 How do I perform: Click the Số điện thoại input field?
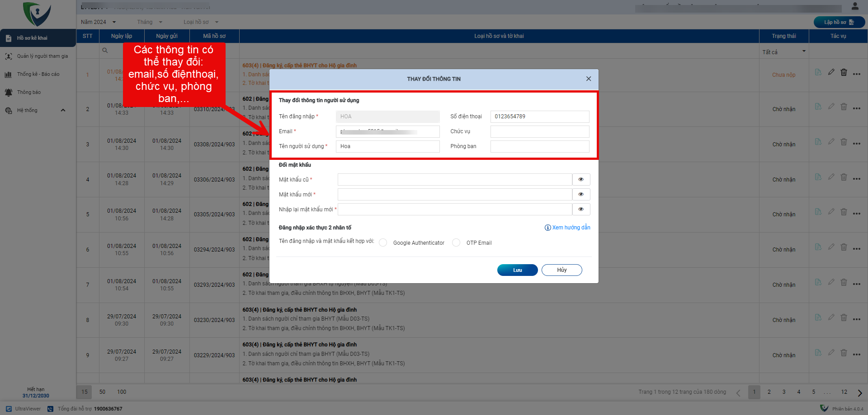coord(539,117)
